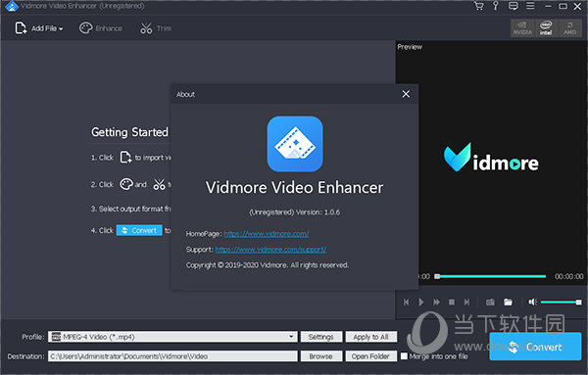Toggle AMD acceleration icon
Image resolution: width=588 pixels, height=375 pixels.
(569, 28)
